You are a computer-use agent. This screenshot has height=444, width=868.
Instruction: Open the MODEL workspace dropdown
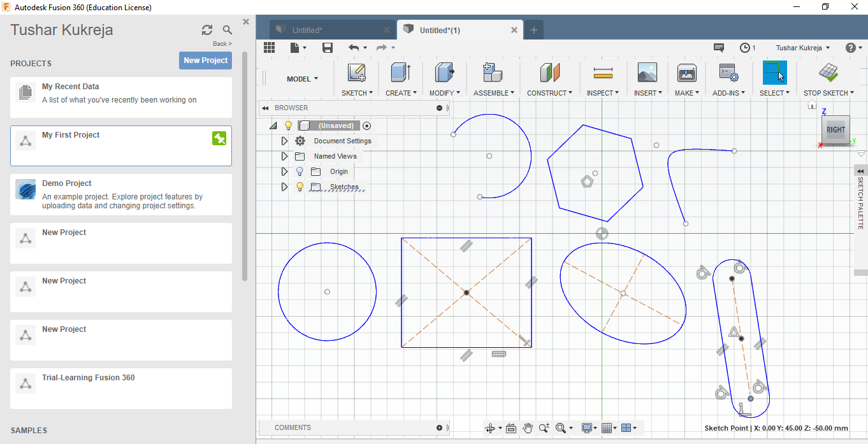(x=302, y=79)
